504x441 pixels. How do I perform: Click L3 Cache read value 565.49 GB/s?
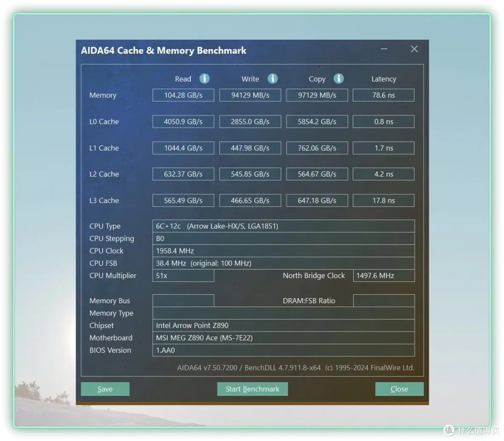coord(183,200)
